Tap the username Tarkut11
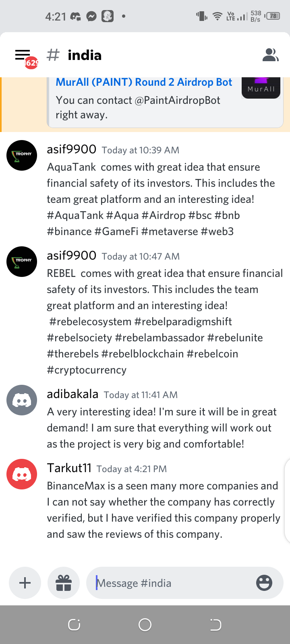The height and width of the screenshot is (644, 290). (69, 468)
